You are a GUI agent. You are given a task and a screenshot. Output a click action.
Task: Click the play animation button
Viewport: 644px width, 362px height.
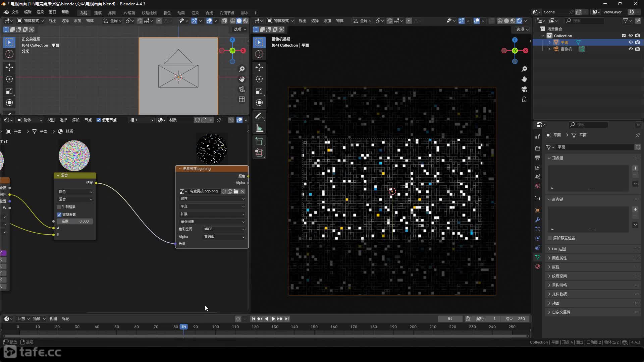click(x=273, y=319)
